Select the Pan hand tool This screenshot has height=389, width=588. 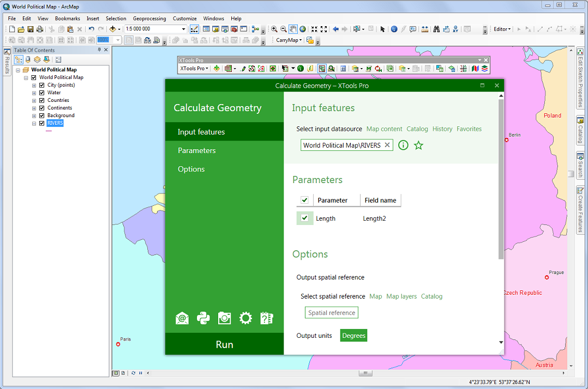(x=293, y=29)
